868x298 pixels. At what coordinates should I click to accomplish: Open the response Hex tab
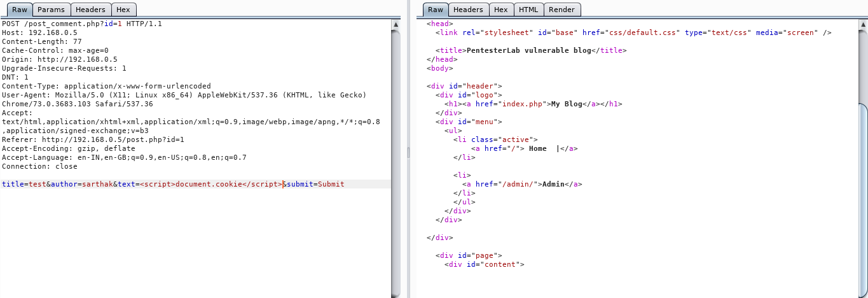pyautogui.click(x=501, y=10)
